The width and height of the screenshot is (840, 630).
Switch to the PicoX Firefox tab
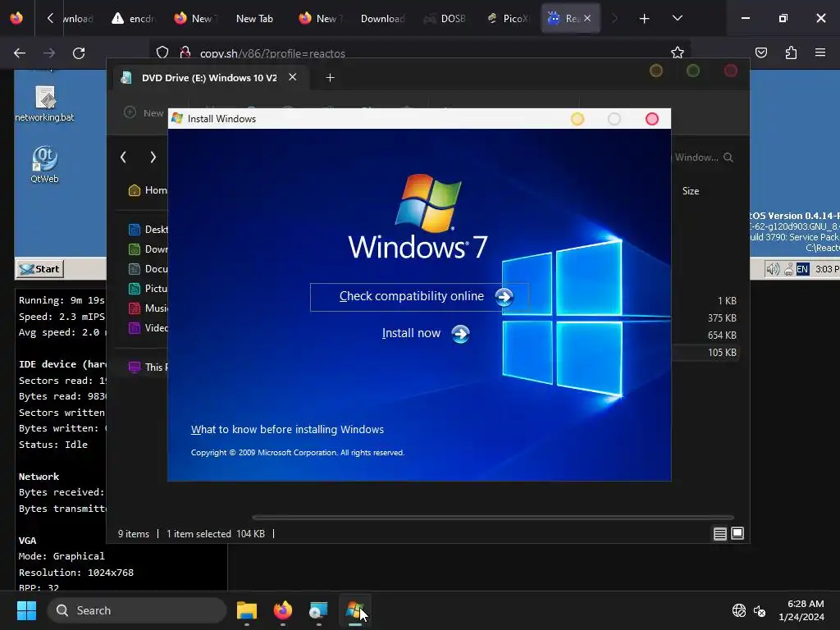click(508, 19)
